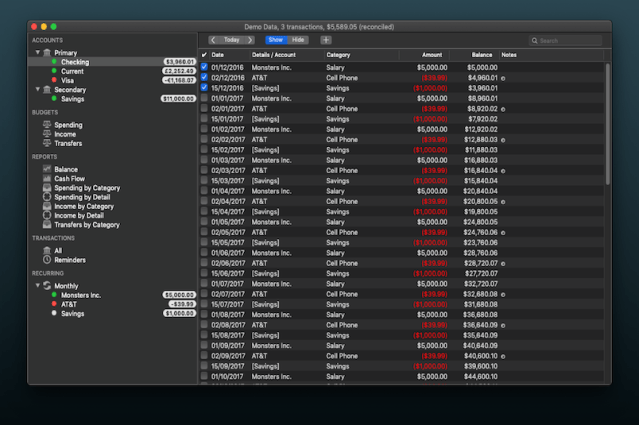639x425 pixels.
Task: Check reconciled box for 02/01/2017 AT&T
Action: 204,108
